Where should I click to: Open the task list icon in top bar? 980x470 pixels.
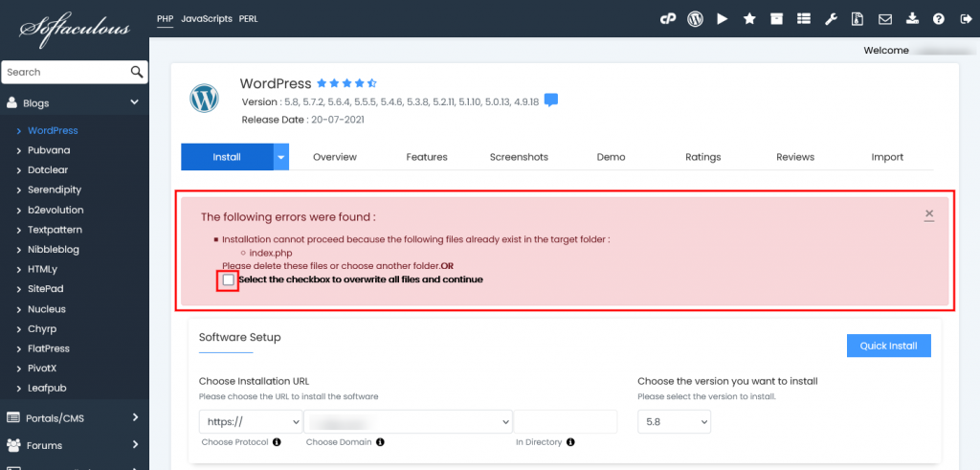click(x=804, y=19)
